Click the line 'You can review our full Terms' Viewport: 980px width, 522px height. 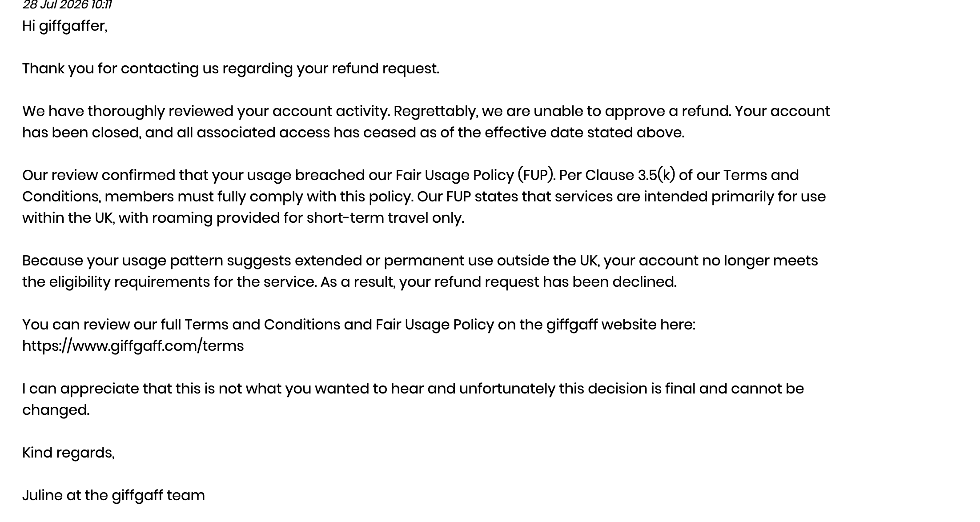(x=359, y=325)
